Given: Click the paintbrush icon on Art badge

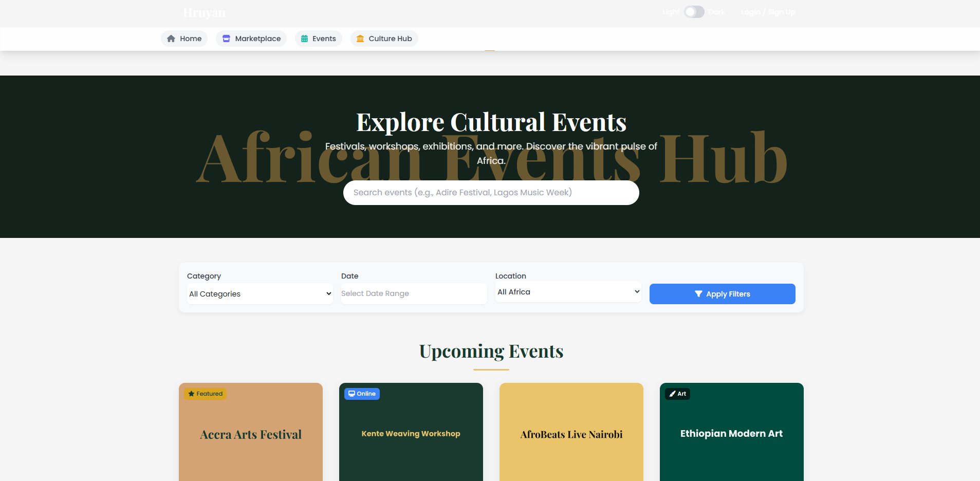Looking at the screenshot, I should pos(672,394).
